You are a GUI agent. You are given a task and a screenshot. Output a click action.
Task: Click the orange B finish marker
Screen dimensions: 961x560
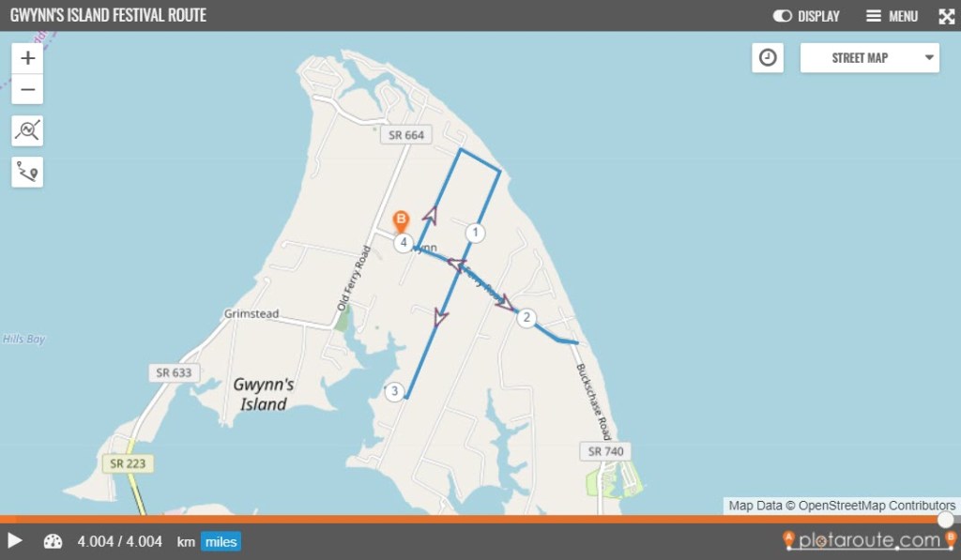(x=401, y=221)
